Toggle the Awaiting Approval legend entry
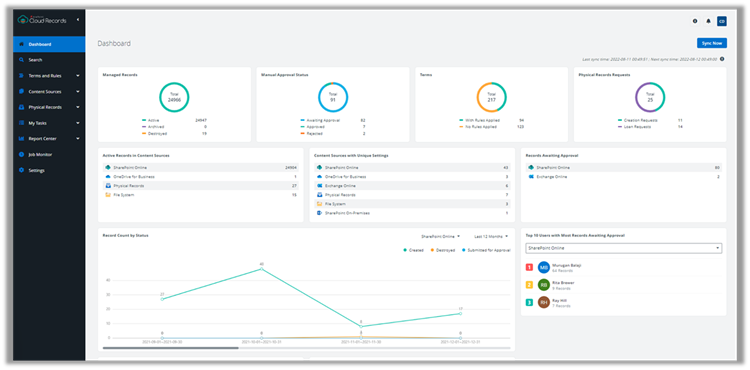The image size is (750, 370). click(320, 120)
